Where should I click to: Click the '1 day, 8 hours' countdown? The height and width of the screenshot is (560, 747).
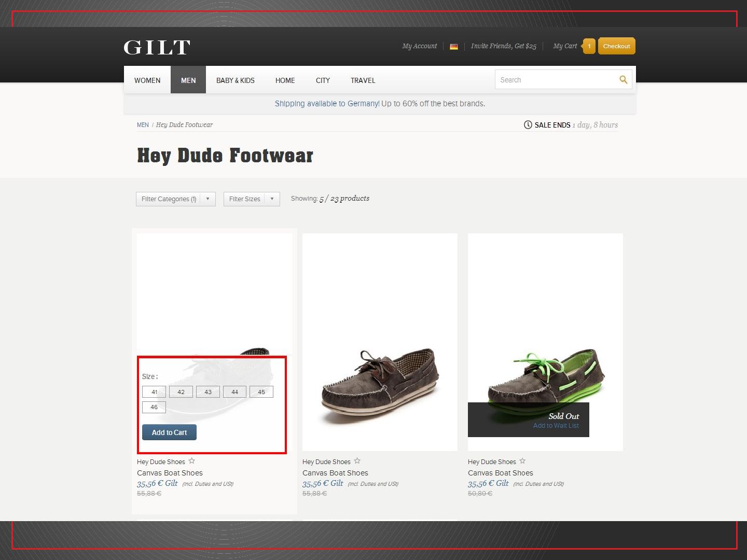[x=595, y=125]
